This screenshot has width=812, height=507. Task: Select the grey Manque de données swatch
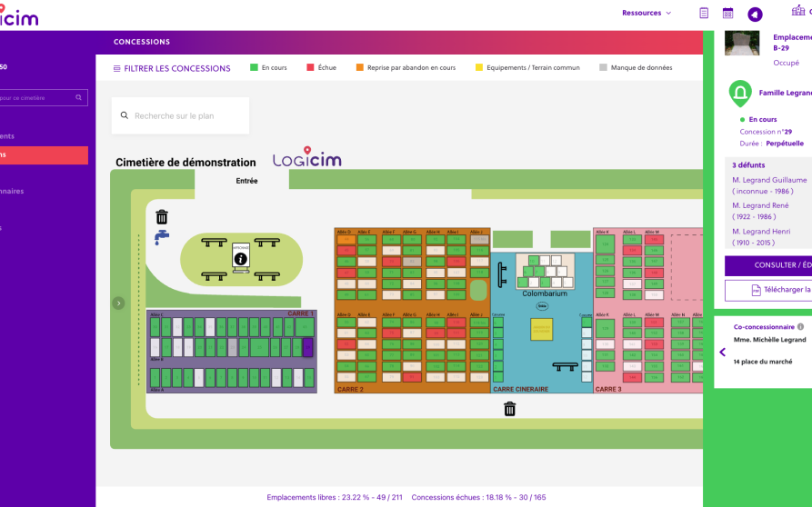603,67
